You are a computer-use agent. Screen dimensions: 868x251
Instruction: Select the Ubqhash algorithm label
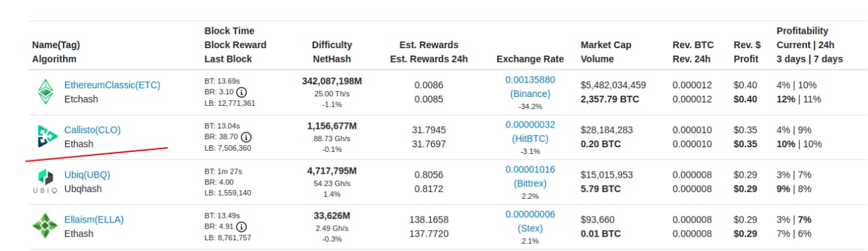pos(83,189)
